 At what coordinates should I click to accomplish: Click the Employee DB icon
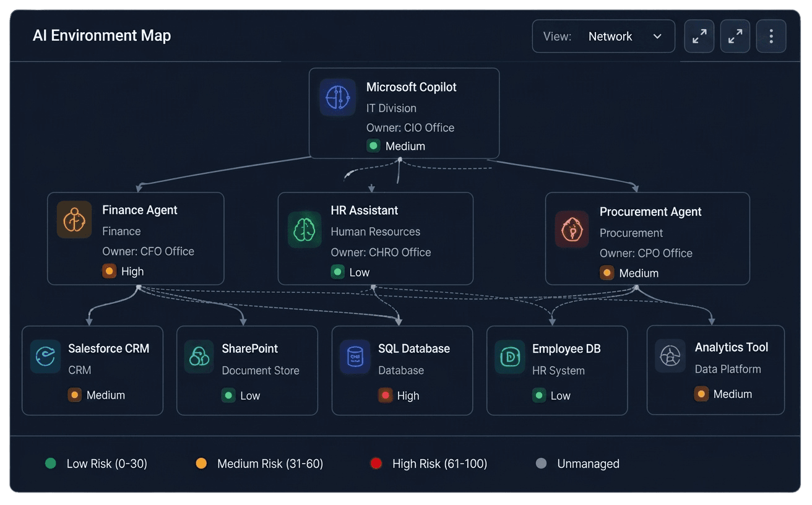click(x=510, y=356)
